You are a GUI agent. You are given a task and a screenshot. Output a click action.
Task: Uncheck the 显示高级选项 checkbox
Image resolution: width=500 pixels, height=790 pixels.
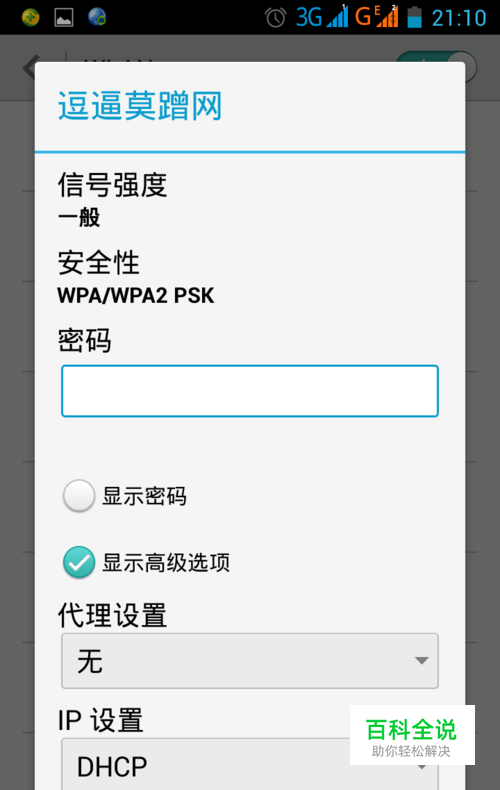[79, 562]
